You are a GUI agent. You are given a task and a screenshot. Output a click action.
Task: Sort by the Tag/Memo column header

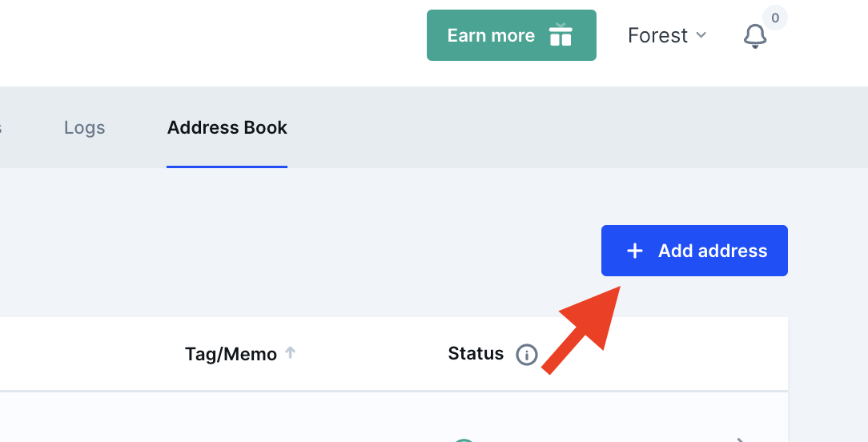pyautogui.click(x=231, y=354)
